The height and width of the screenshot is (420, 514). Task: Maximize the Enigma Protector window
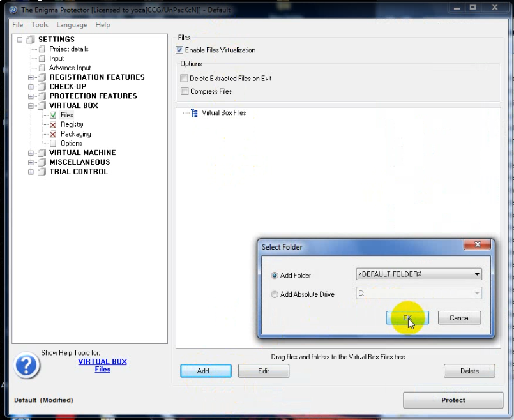[x=472, y=8]
